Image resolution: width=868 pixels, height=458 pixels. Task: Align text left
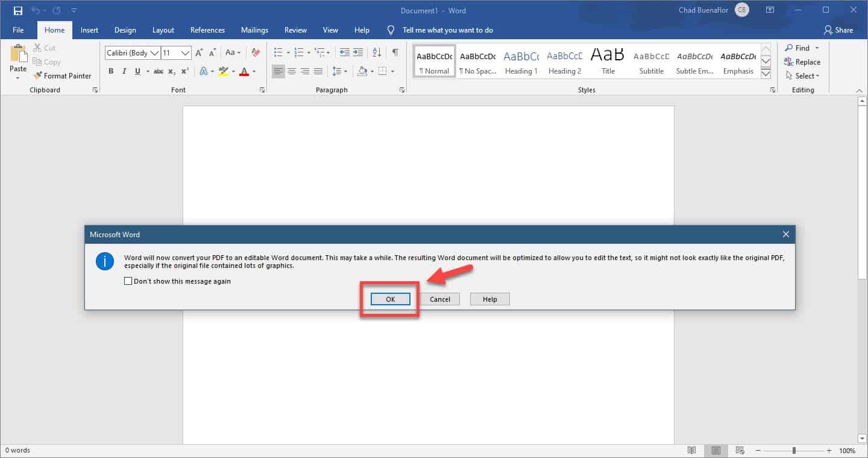click(x=278, y=71)
